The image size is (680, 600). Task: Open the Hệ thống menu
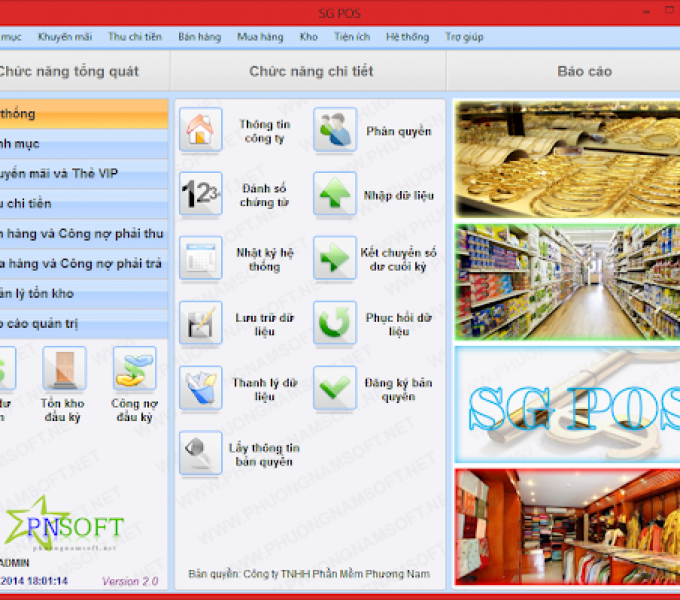tap(407, 37)
